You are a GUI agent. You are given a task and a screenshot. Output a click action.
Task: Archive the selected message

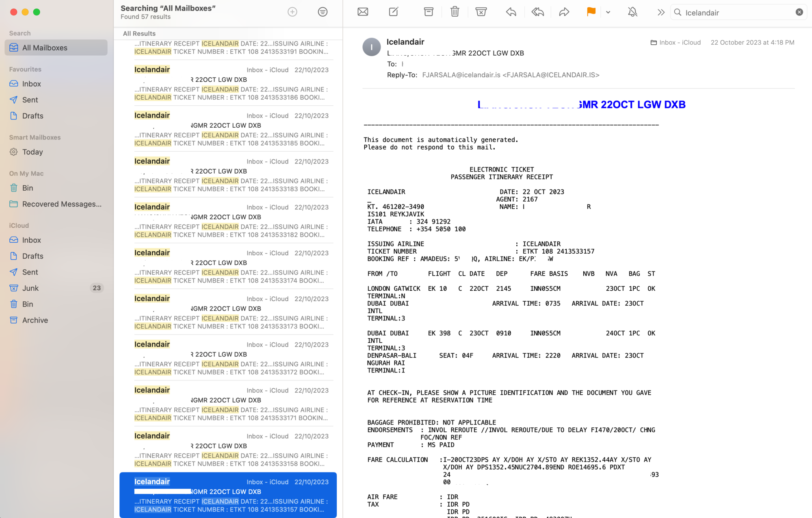pyautogui.click(x=429, y=12)
